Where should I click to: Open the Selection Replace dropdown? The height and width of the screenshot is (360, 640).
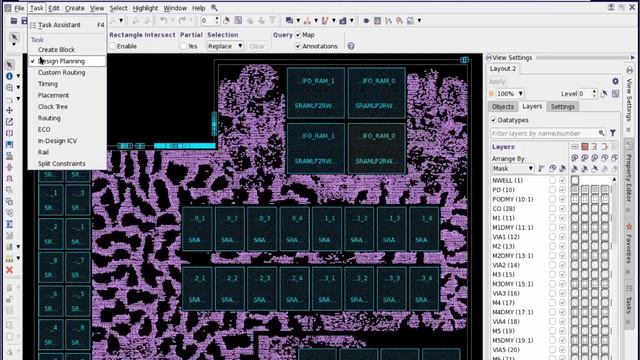click(225, 46)
